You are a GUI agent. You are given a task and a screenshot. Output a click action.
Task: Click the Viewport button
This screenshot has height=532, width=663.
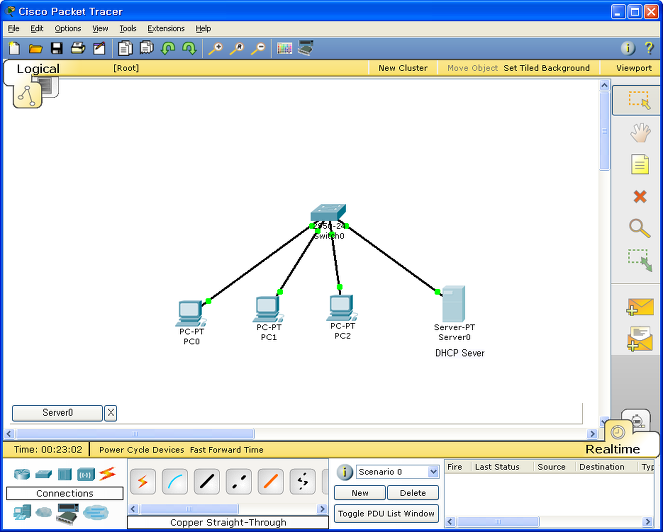click(633, 68)
